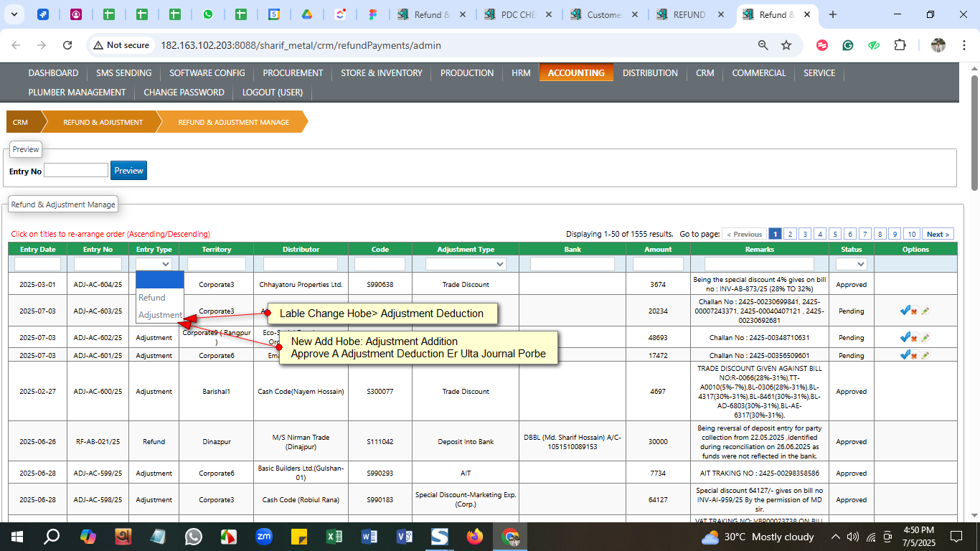
Task: Click the Entry No input field
Action: [76, 171]
